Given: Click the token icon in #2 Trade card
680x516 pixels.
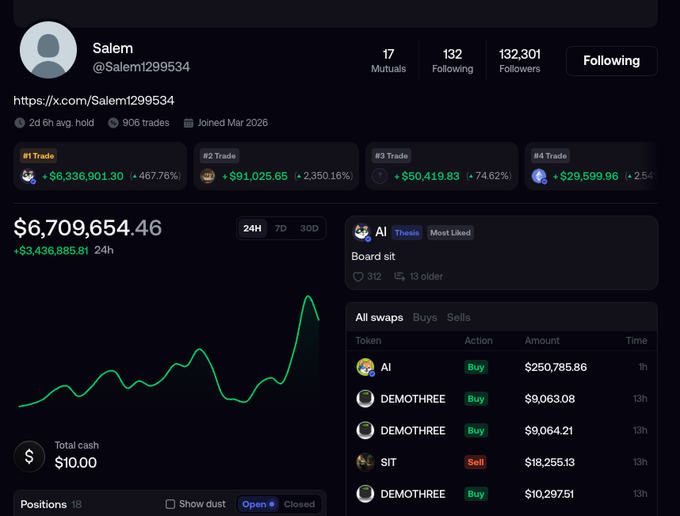Looking at the screenshot, I should click(208, 176).
